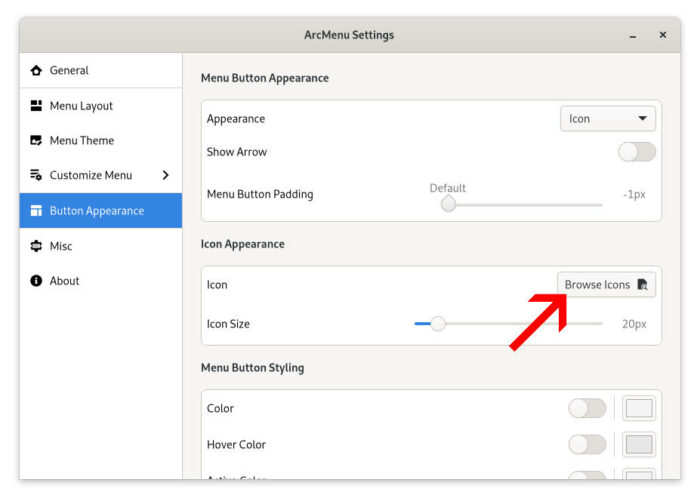Image resolution: width=700 pixels, height=501 pixels.
Task: Click the Menu Theme icon
Action: tap(36, 141)
